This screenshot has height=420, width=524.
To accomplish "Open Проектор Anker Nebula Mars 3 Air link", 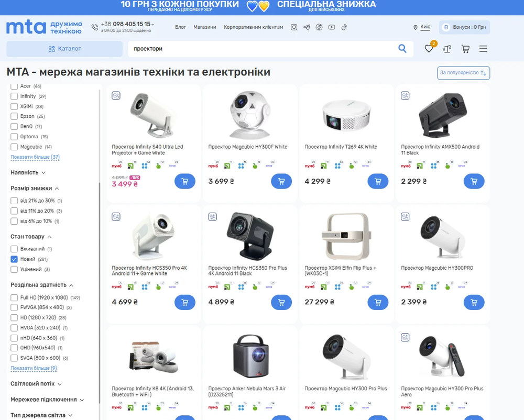I will tap(247, 392).
